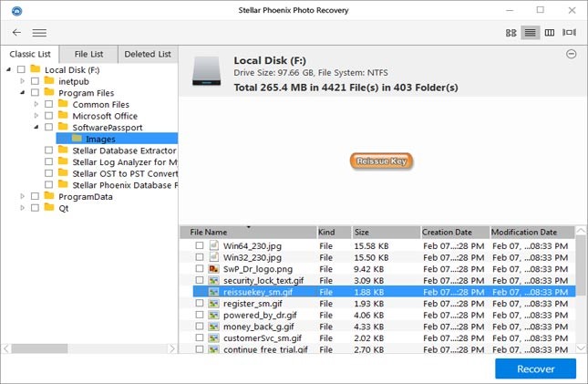Tick the Stellar Database Extractor checkbox
The image size is (588, 384).
[x=48, y=150]
